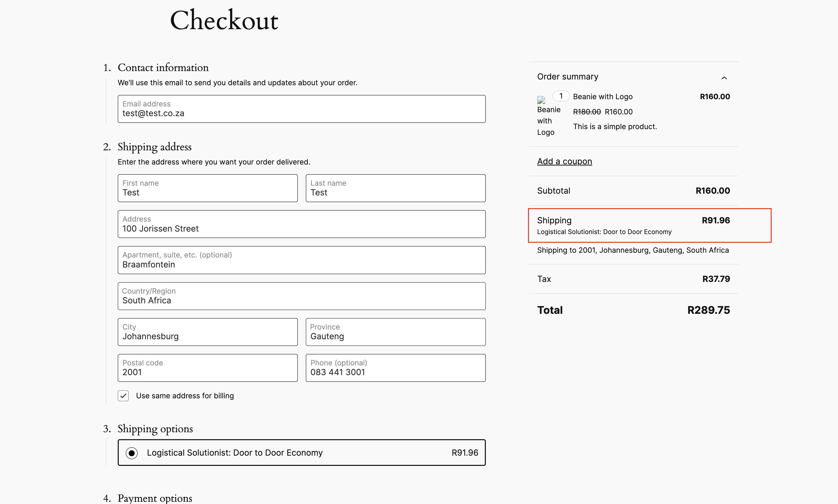Toggle the Use same address for billing checkbox
The height and width of the screenshot is (504, 838).
pos(123,396)
